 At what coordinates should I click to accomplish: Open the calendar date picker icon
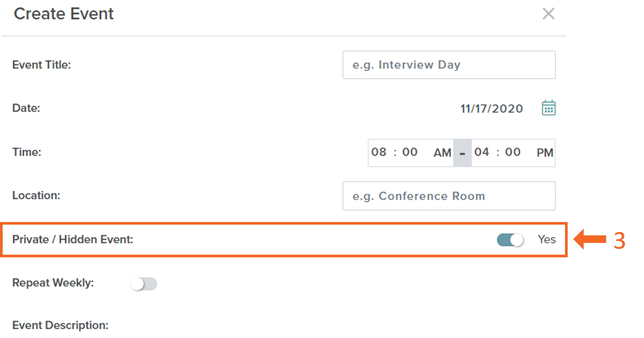tap(549, 108)
